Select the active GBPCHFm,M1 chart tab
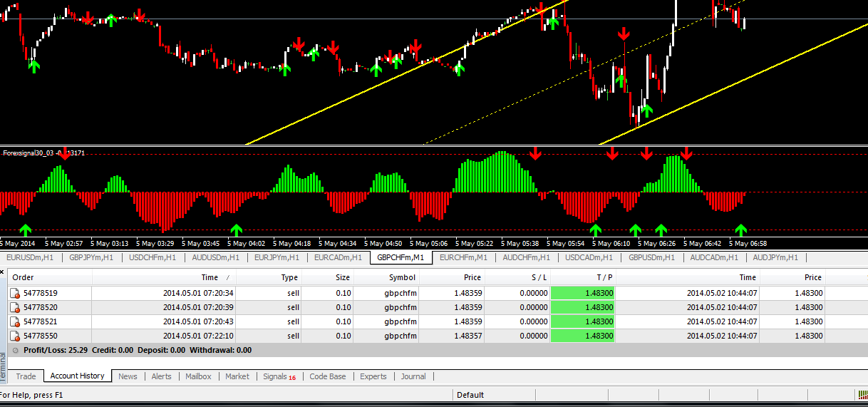The width and height of the screenshot is (868, 407). click(x=401, y=257)
